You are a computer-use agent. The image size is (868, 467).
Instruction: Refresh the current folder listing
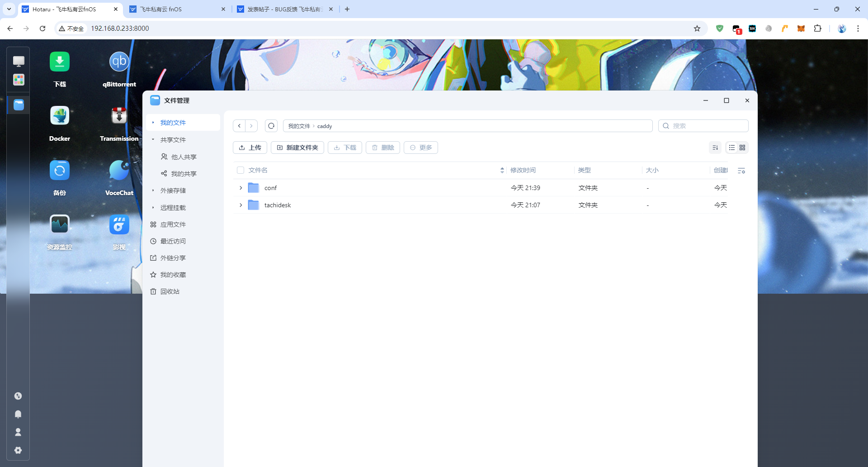[271, 126]
